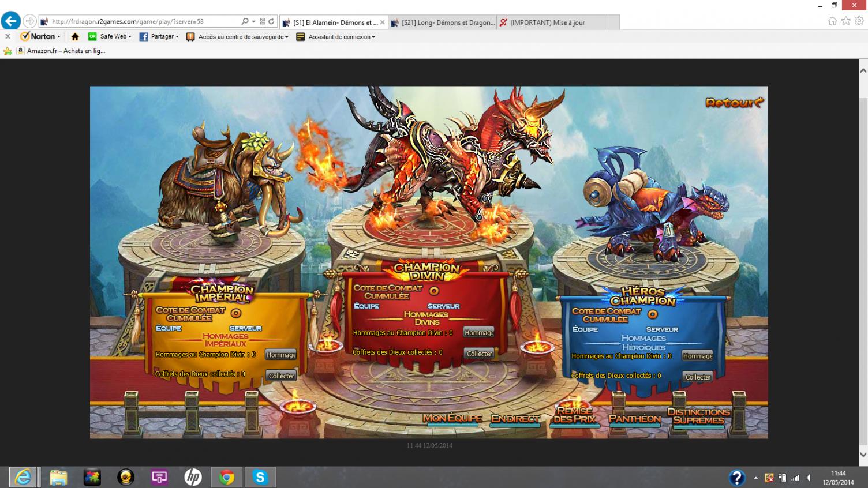Viewport: 868px width, 488px height.
Task: Click Hommage button under Champion Divin
Action: point(479,333)
